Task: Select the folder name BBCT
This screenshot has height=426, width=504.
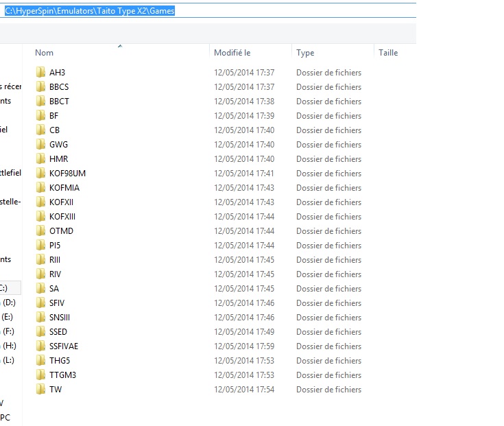Action: [x=59, y=102]
